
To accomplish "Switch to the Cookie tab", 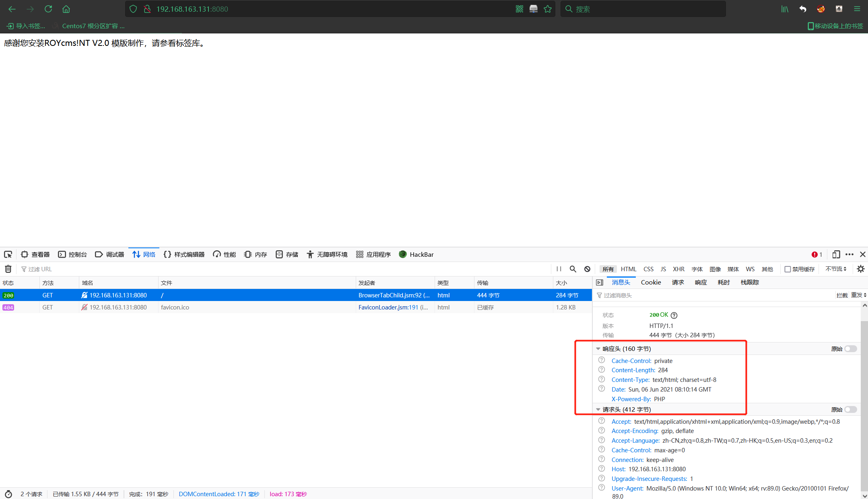I will tap(651, 282).
